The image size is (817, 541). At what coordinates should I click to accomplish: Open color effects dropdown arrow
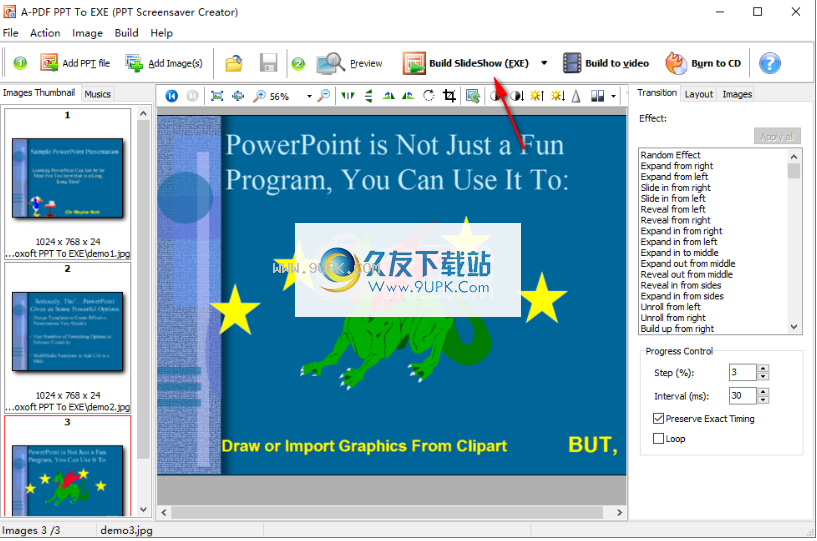pos(613,96)
